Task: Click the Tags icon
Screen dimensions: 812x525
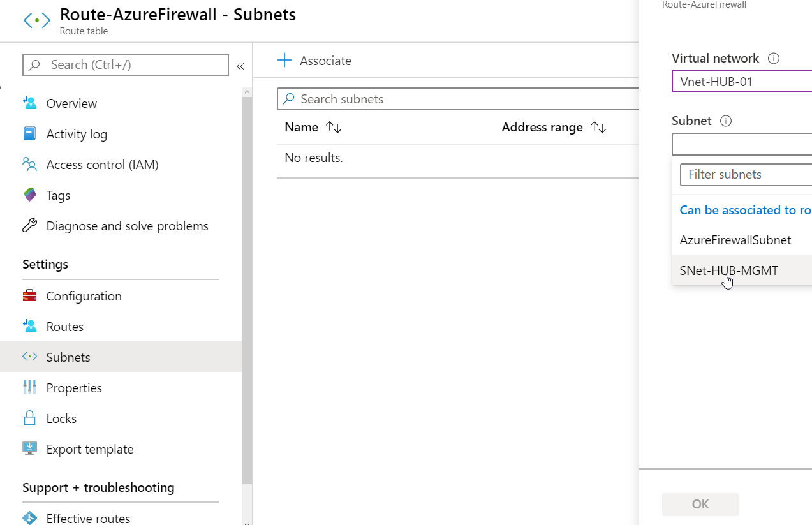Action: 29,195
